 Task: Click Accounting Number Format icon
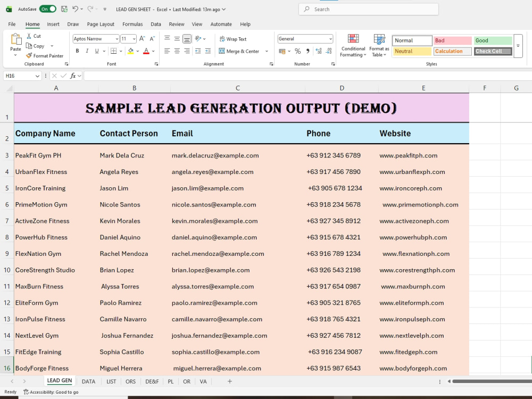pyautogui.click(x=282, y=51)
